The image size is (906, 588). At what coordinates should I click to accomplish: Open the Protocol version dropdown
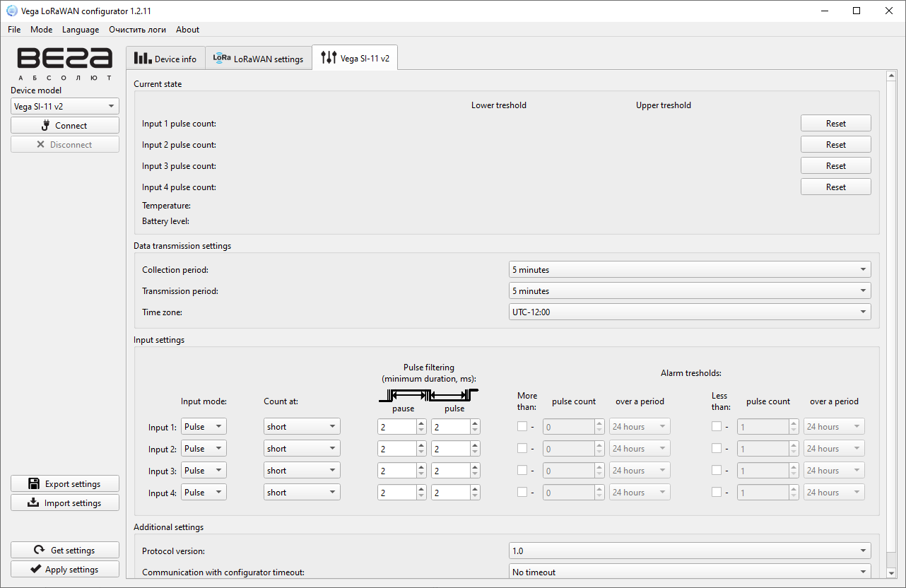pyautogui.click(x=690, y=551)
